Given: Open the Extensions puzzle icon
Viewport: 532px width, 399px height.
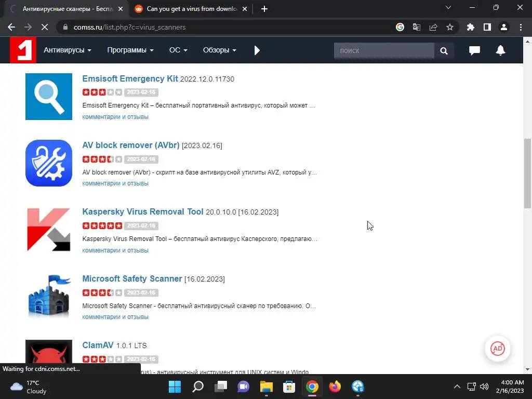Looking at the screenshot, I should point(471,27).
